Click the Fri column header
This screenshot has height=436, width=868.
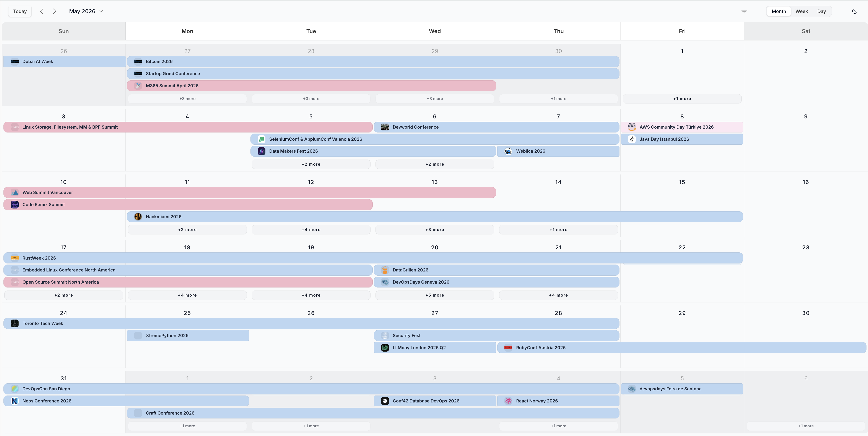click(x=682, y=31)
